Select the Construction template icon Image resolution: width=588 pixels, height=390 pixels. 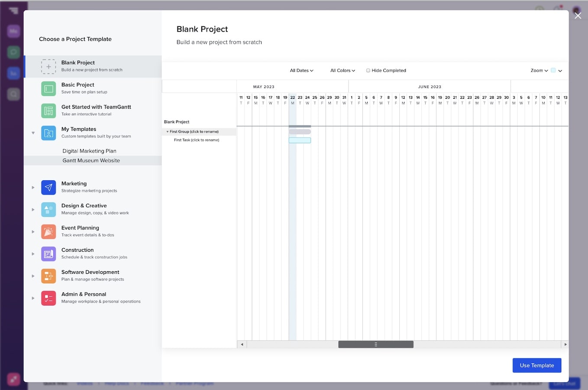(48, 253)
